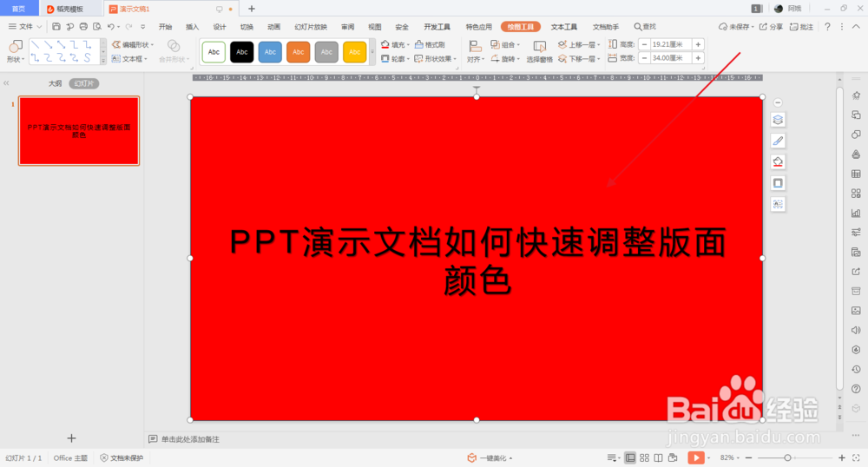Select the S-curve connector shape
The width and height of the screenshot is (868, 467).
point(88,57)
